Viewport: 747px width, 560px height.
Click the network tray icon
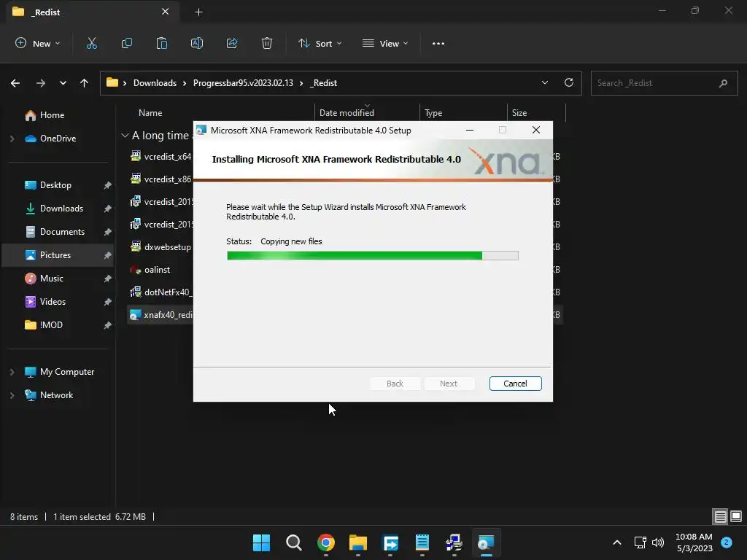pos(640,542)
